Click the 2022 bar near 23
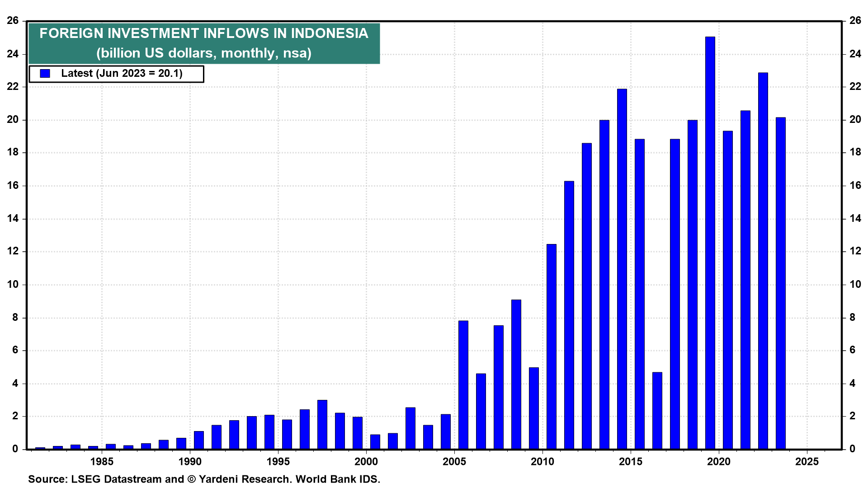The image size is (868, 488). (x=763, y=261)
